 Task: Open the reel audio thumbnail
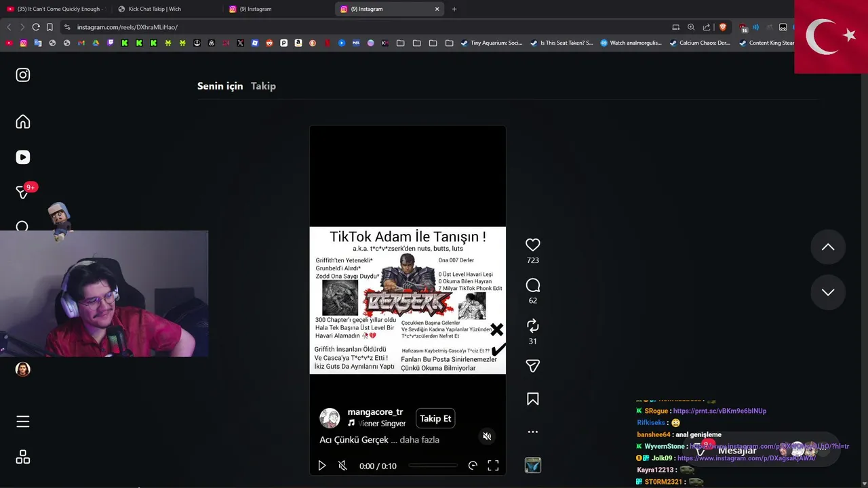[x=533, y=465]
